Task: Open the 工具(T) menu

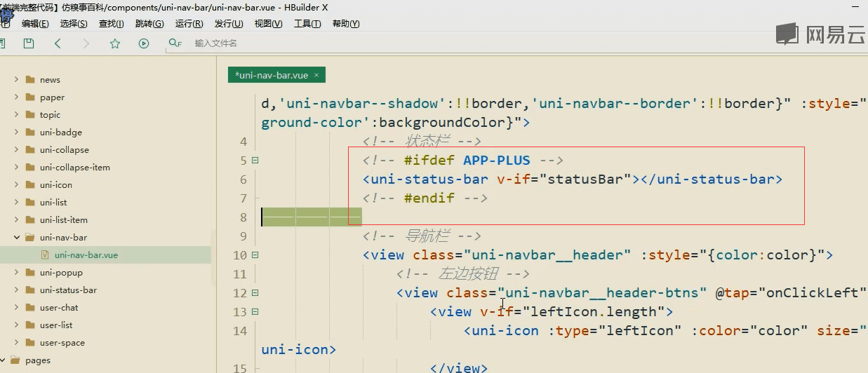Action: point(307,24)
